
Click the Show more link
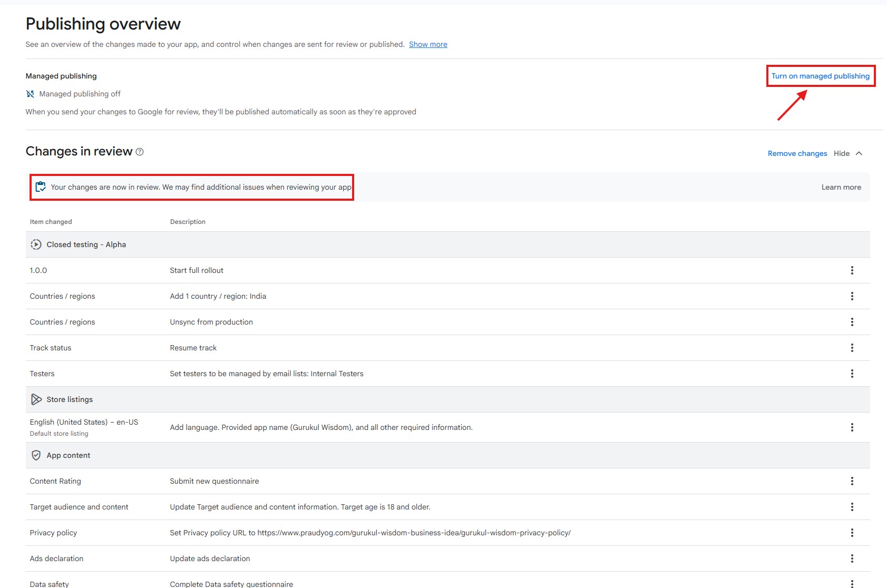428,44
